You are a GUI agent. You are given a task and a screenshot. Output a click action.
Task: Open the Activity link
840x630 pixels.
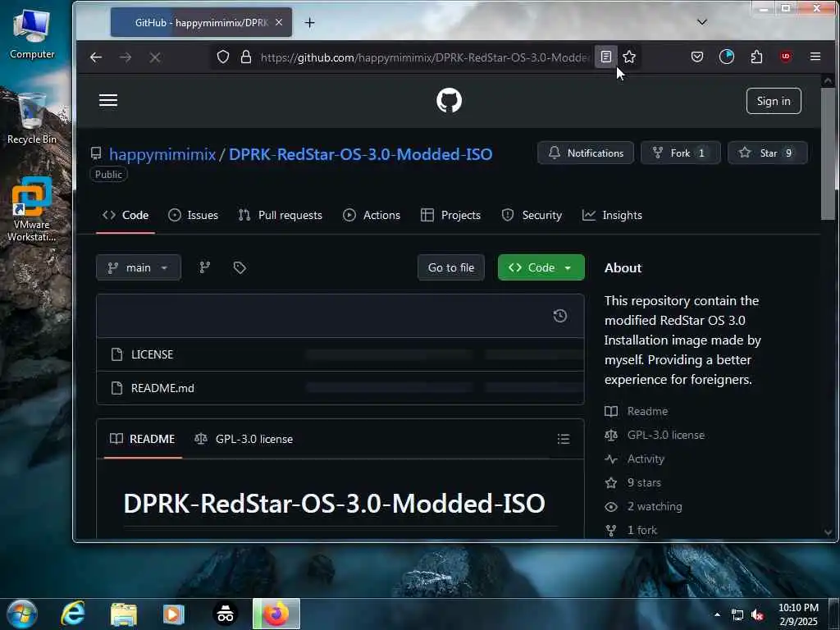(x=646, y=459)
